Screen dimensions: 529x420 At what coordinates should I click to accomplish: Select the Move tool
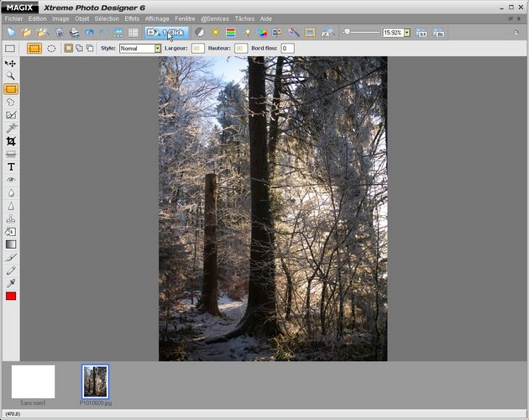pyautogui.click(x=11, y=63)
